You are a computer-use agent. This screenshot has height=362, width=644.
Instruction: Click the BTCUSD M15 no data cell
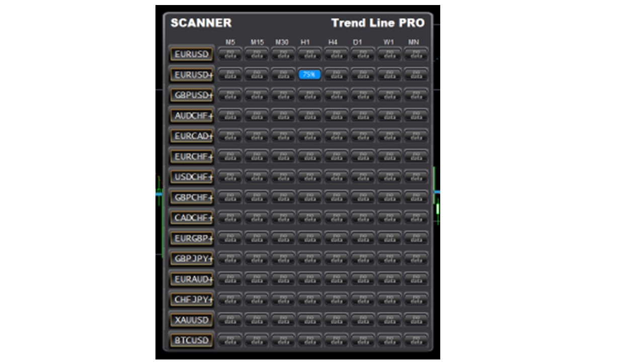click(257, 340)
